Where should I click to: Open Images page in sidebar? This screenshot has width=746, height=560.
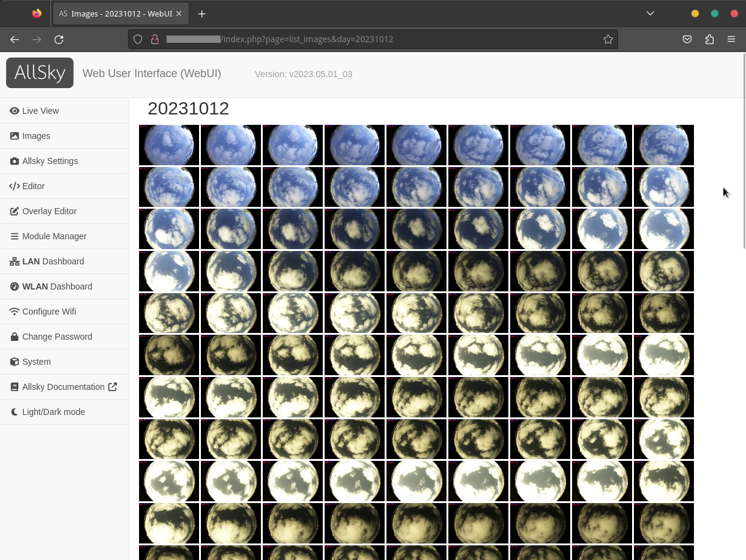[64, 136]
